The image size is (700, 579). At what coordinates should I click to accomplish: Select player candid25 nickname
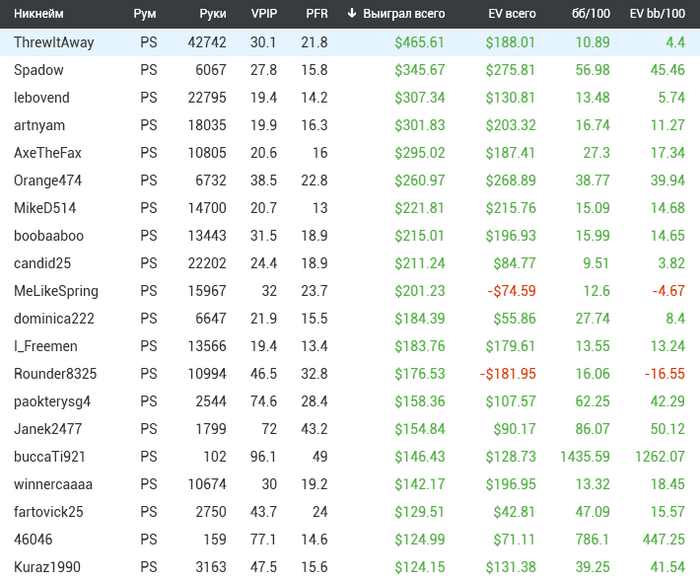coord(42,263)
